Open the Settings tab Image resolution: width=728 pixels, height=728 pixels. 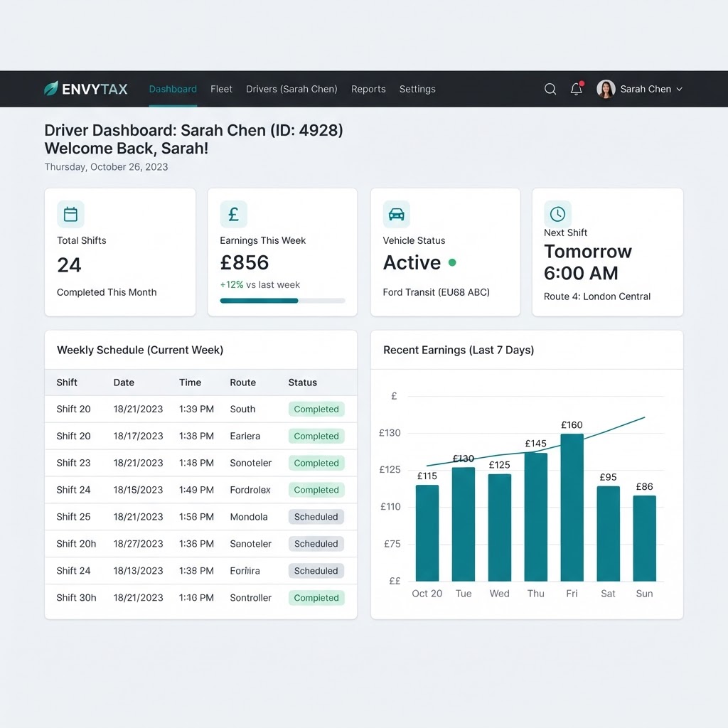coord(417,89)
